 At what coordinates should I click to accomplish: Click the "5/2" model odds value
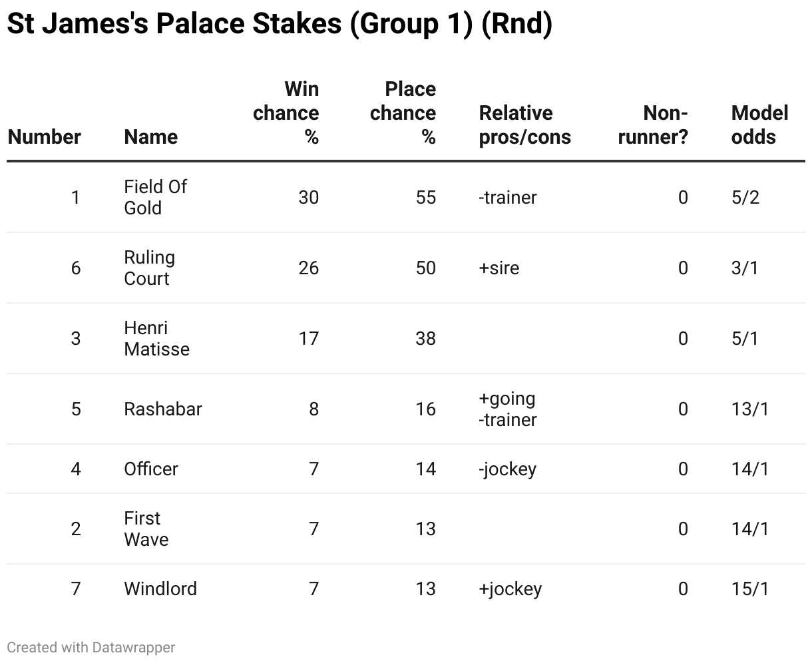745,197
